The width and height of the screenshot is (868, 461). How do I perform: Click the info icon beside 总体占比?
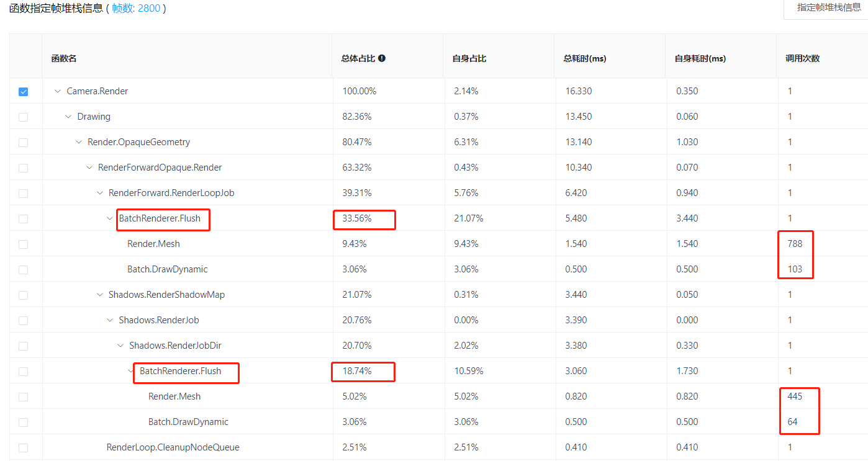tap(382, 58)
